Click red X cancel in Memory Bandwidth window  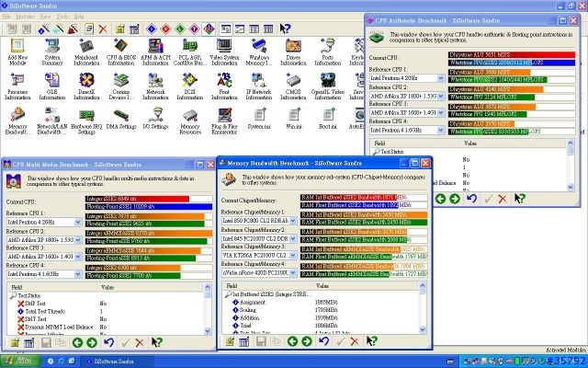355,341
